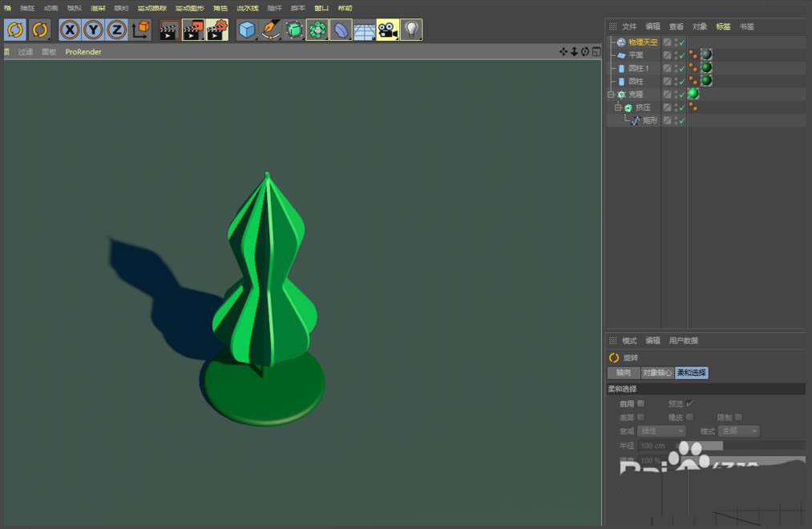Open the 标签 menu in object manager
Viewport: 812px width, 529px height.
(x=722, y=26)
